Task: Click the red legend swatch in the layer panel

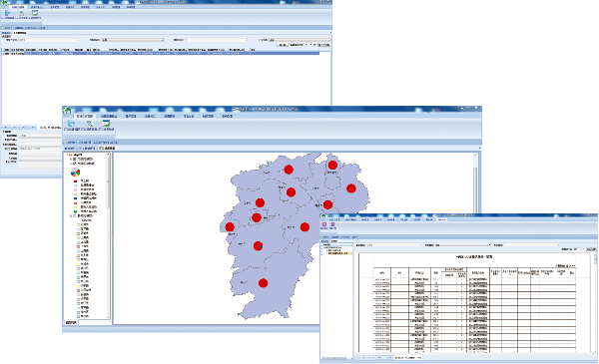Action: [75, 181]
